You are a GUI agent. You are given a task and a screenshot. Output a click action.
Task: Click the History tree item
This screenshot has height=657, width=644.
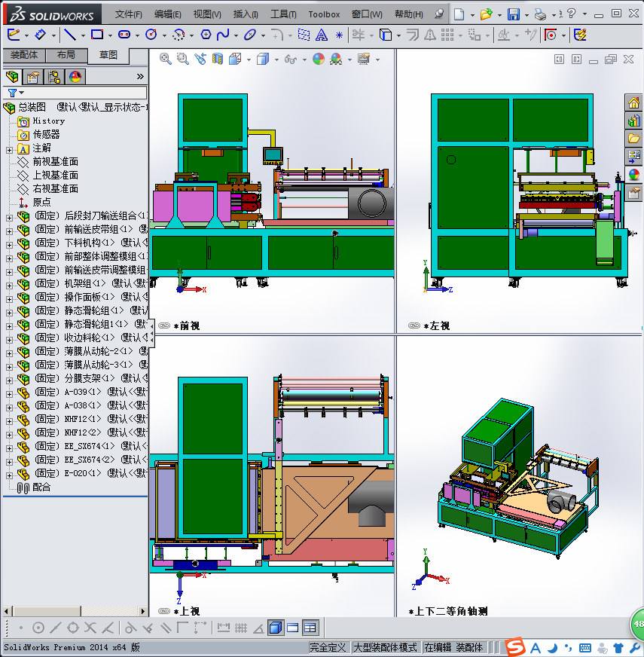tap(49, 121)
